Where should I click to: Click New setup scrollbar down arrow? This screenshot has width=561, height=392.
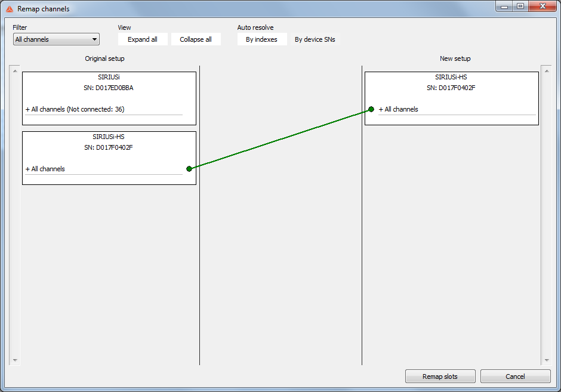547,360
